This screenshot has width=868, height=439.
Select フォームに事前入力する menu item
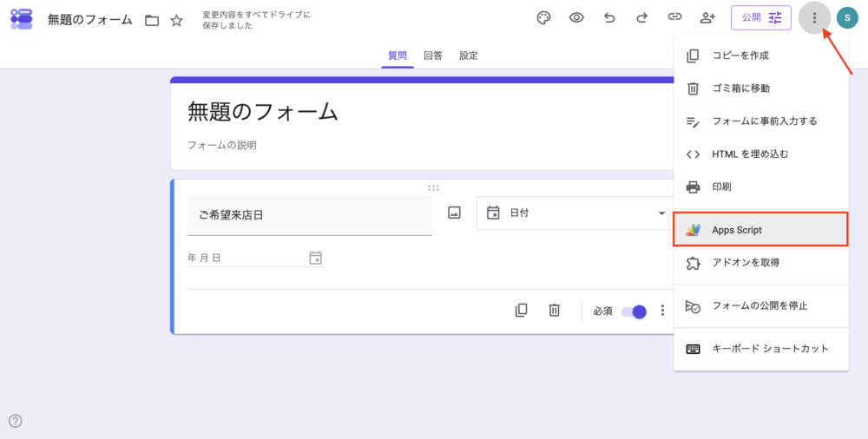(761, 121)
